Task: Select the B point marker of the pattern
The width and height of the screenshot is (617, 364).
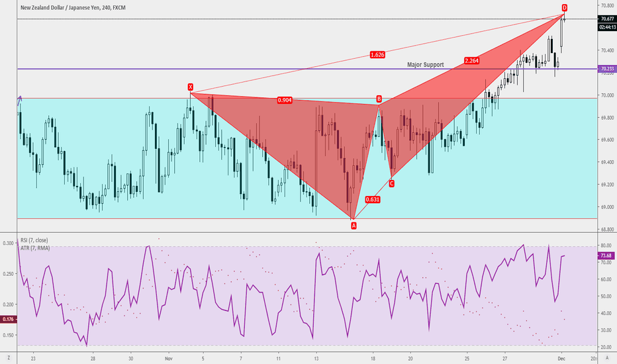Action: (x=379, y=99)
